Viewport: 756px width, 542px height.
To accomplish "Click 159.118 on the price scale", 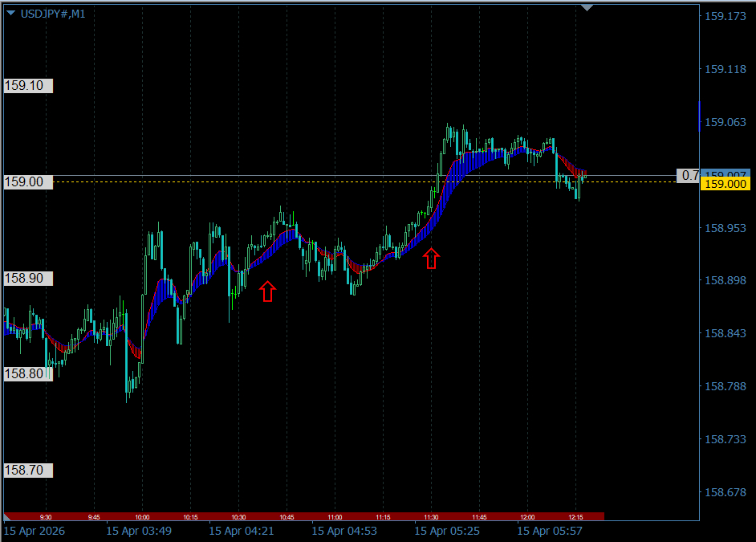I will [x=726, y=69].
